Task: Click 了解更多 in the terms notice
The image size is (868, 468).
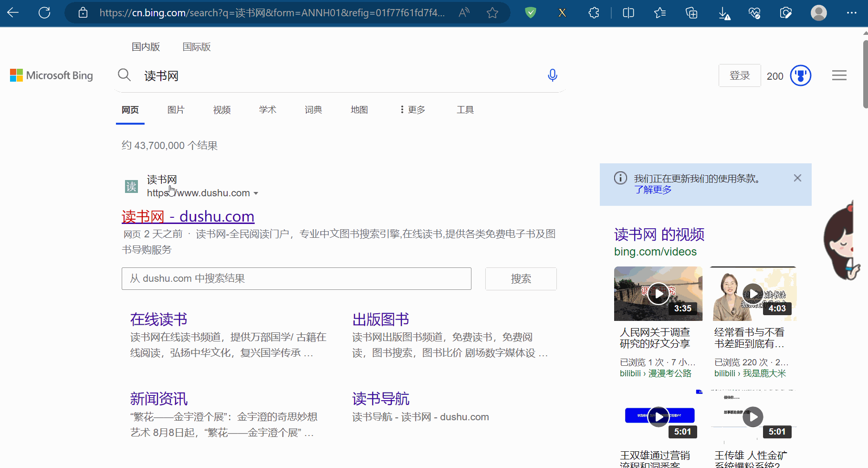Action: click(653, 190)
